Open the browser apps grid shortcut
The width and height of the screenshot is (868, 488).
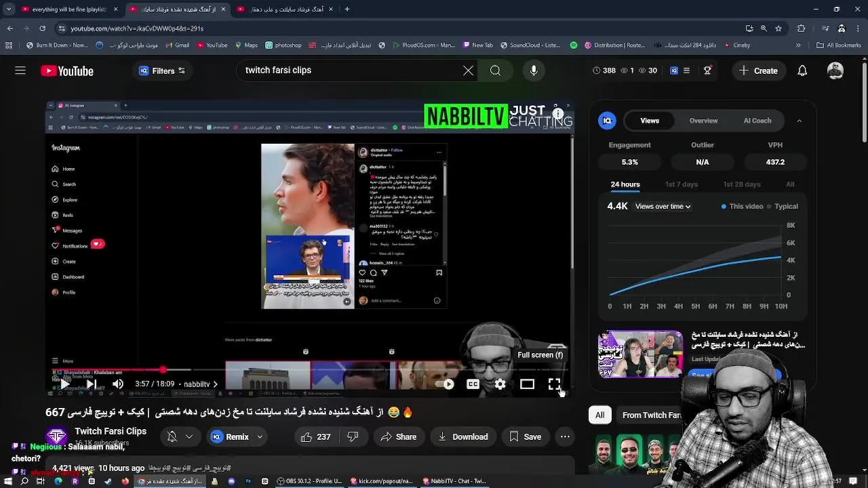pyautogui.click(x=9, y=45)
